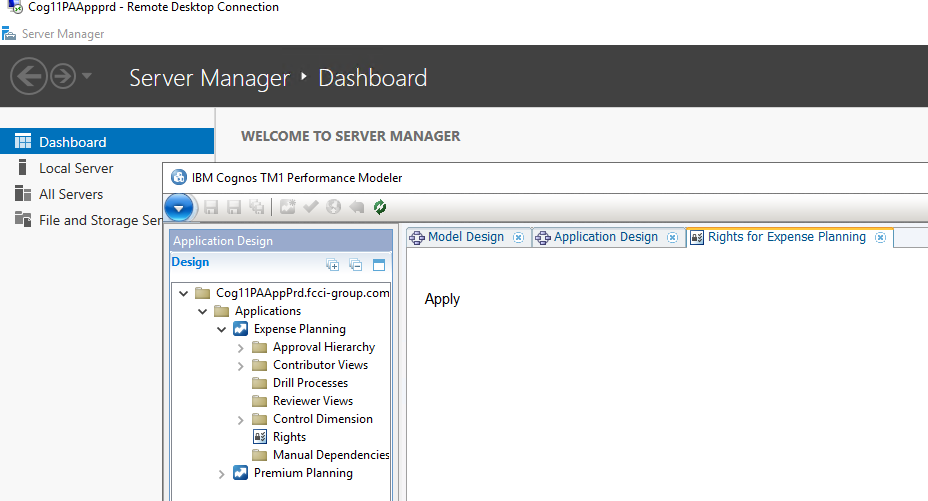Close the Model Design tab
The image size is (928, 501).
pos(518,238)
